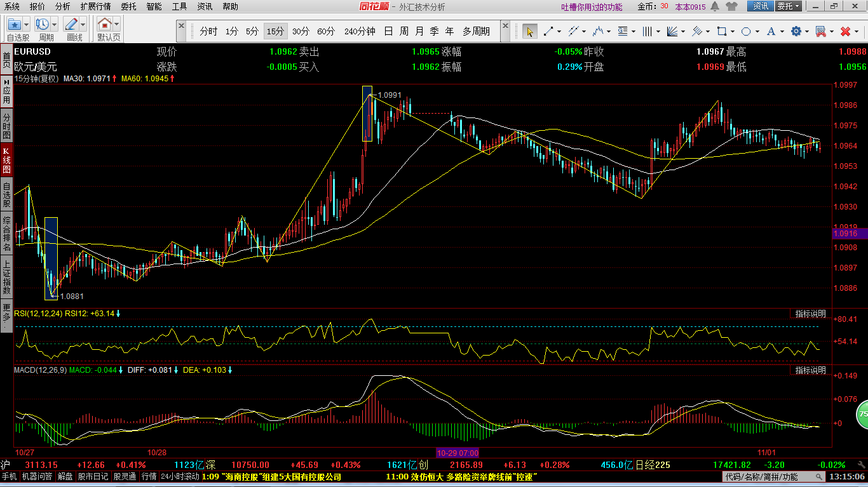Open the 分析 menu
Image resolution: width=868 pixels, height=487 pixels.
point(63,6)
